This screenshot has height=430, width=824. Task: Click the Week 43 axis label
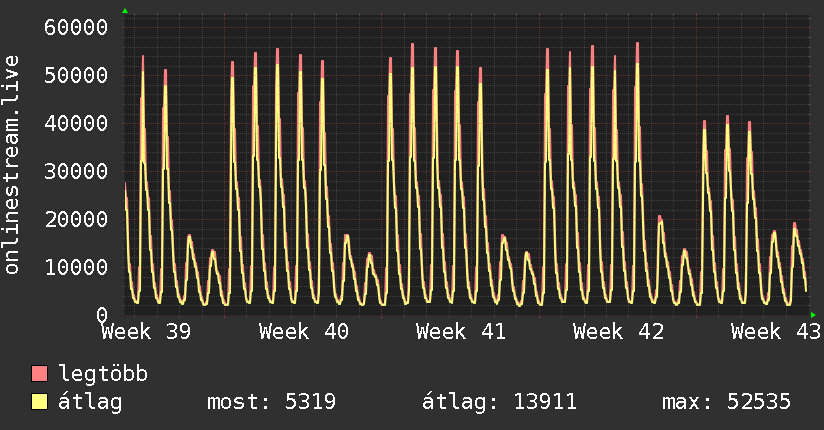click(776, 332)
